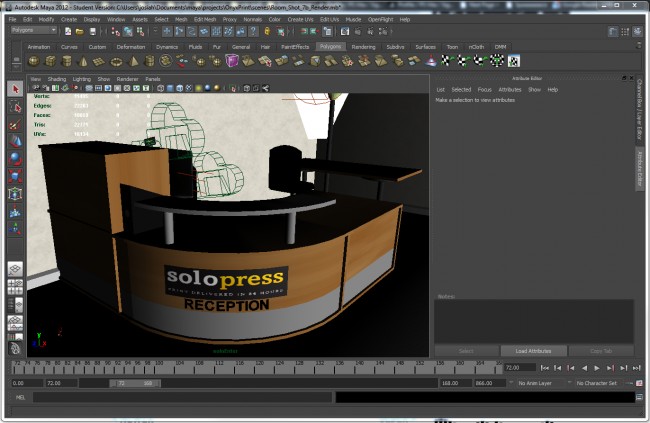
Task: Click the disabled Select button in Attribute Editor
Action: [x=466, y=351]
